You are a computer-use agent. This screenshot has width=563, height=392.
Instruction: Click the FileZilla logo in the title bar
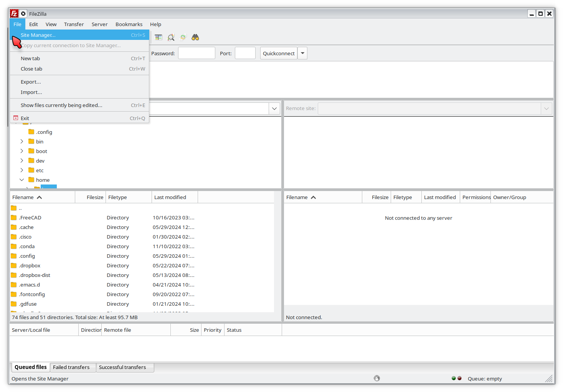pyautogui.click(x=14, y=13)
